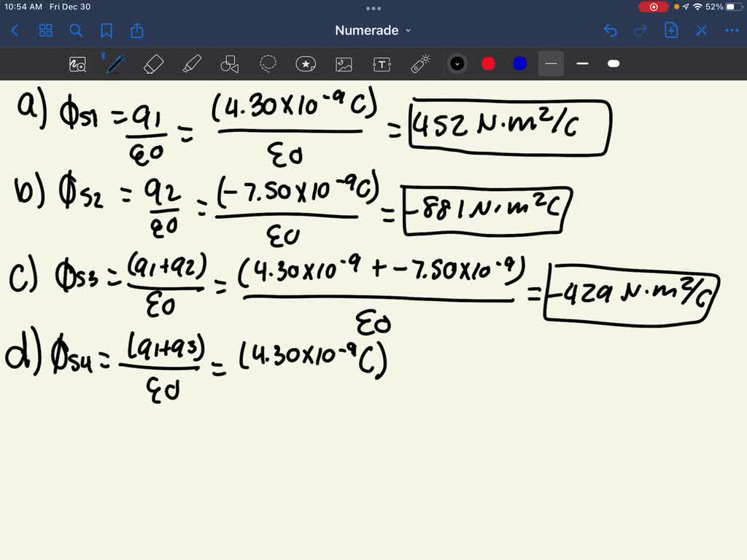
Task: Toggle the sticker tool
Action: coord(305,63)
